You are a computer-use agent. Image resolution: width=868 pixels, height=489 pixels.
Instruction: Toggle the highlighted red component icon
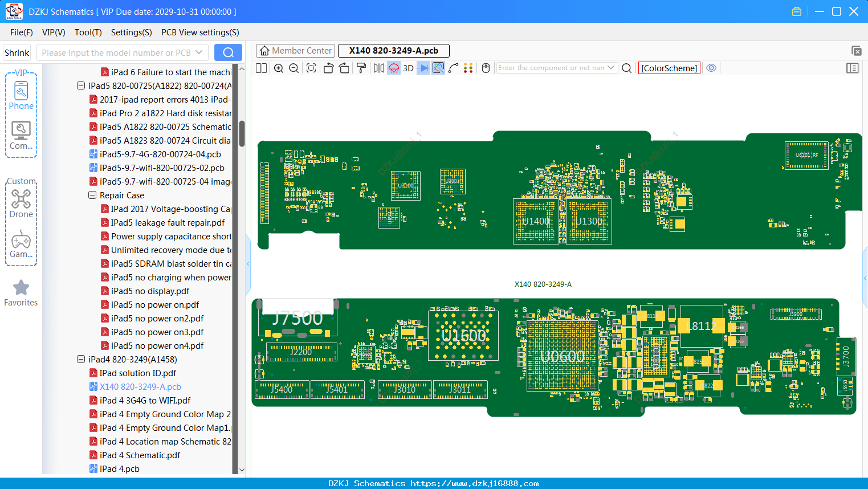[394, 68]
